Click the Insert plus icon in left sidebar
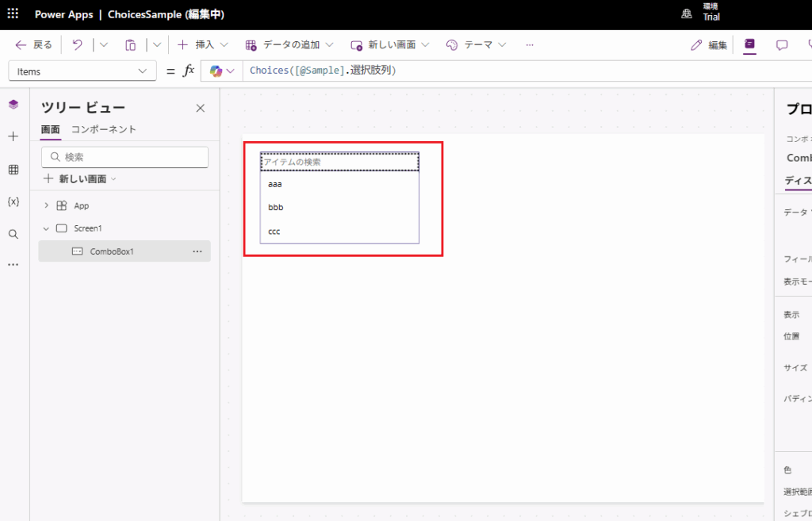Image resolution: width=812 pixels, height=521 pixels. click(13, 136)
